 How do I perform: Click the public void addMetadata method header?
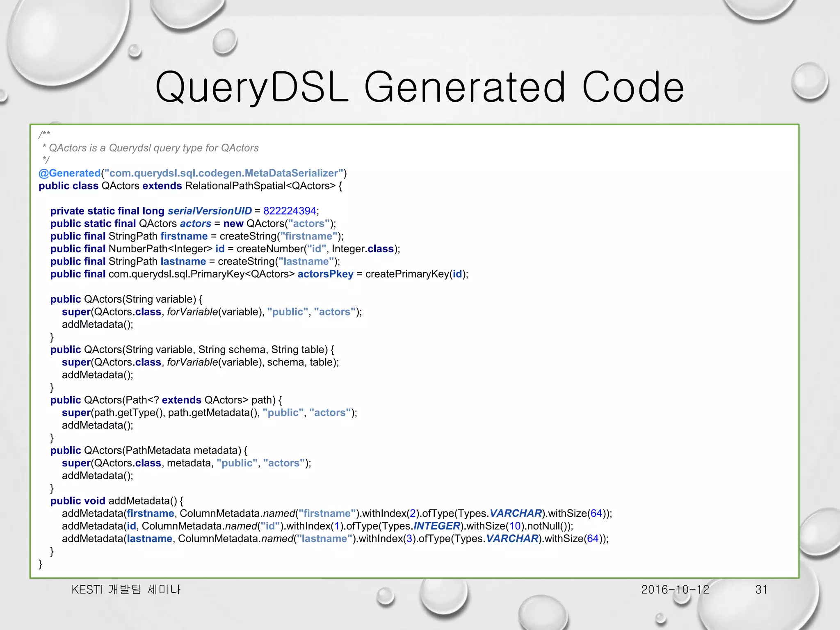click(116, 501)
